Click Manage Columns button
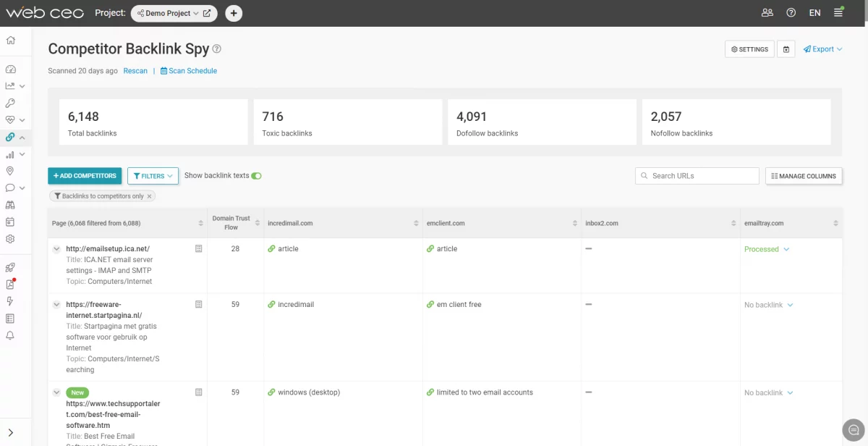This screenshot has height=446, width=868. pos(804,176)
